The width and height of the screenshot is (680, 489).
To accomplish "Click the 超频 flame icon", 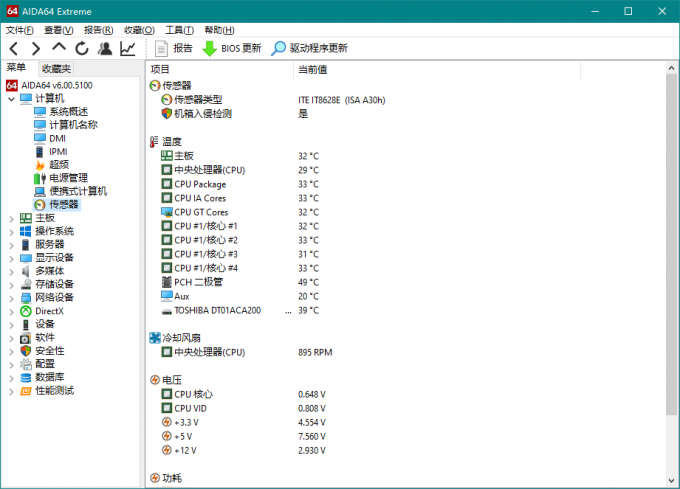I will pyautogui.click(x=40, y=165).
